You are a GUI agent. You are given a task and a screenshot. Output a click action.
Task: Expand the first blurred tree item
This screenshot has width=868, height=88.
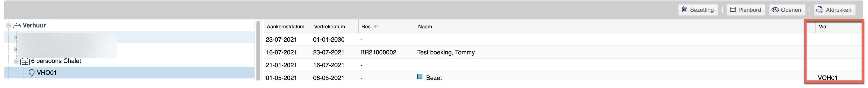tap(16, 38)
